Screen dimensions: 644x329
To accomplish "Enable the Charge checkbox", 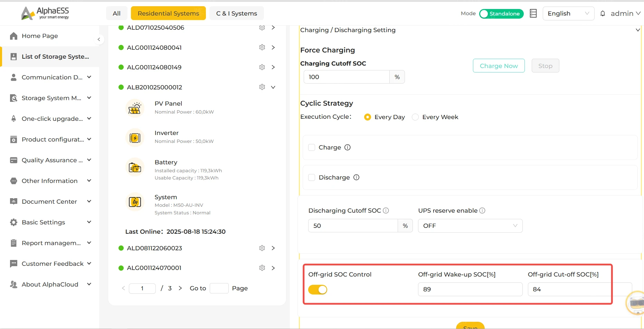I will pos(312,147).
